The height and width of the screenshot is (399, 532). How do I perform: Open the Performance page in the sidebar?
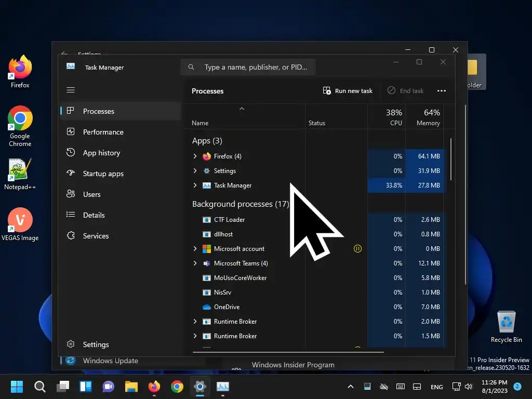(x=121, y=132)
